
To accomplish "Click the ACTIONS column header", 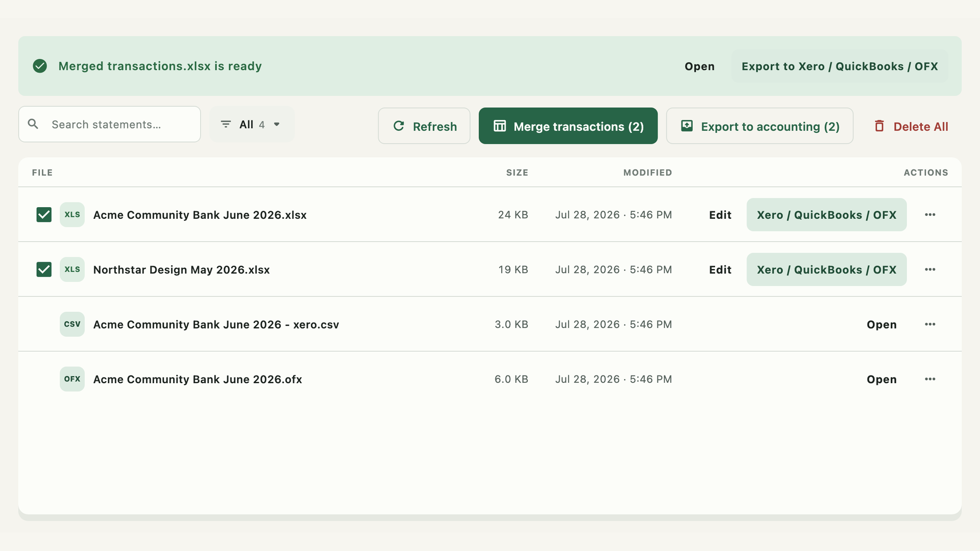I will (926, 172).
